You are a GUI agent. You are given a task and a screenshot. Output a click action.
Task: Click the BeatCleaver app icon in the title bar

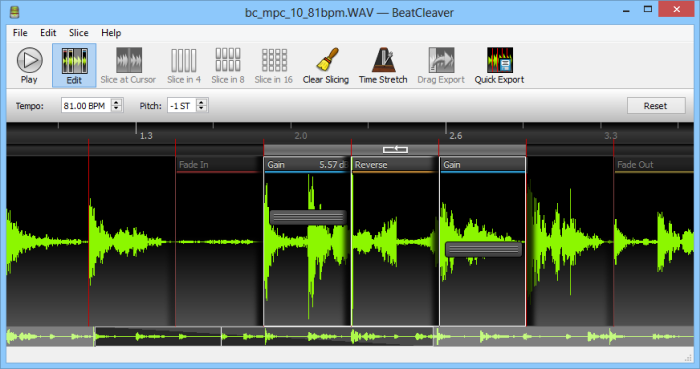tap(15, 12)
